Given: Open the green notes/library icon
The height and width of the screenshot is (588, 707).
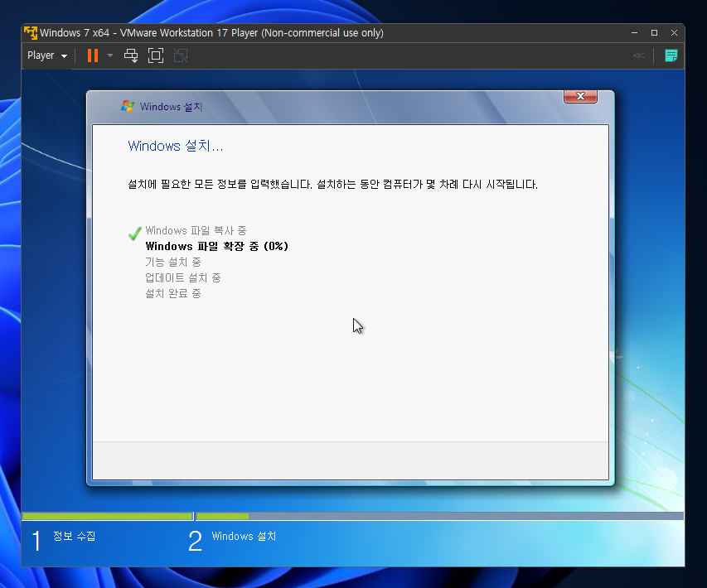Looking at the screenshot, I should (671, 55).
